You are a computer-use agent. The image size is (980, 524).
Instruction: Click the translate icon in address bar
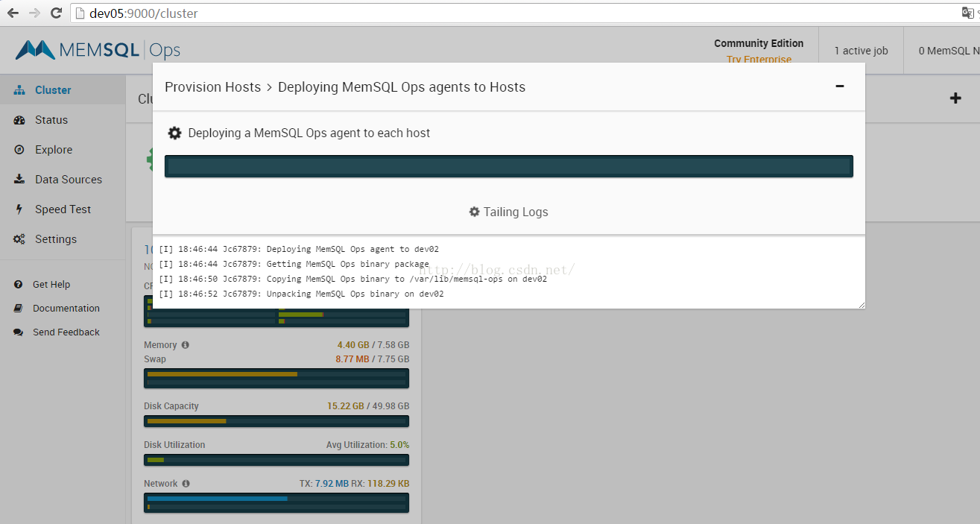tap(968, 13)
